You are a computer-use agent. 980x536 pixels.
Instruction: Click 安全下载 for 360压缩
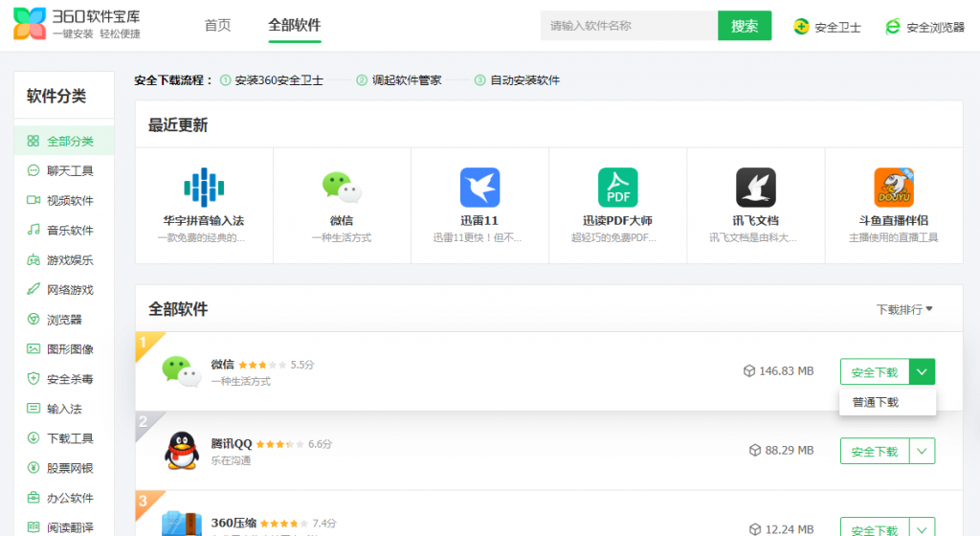875,528
